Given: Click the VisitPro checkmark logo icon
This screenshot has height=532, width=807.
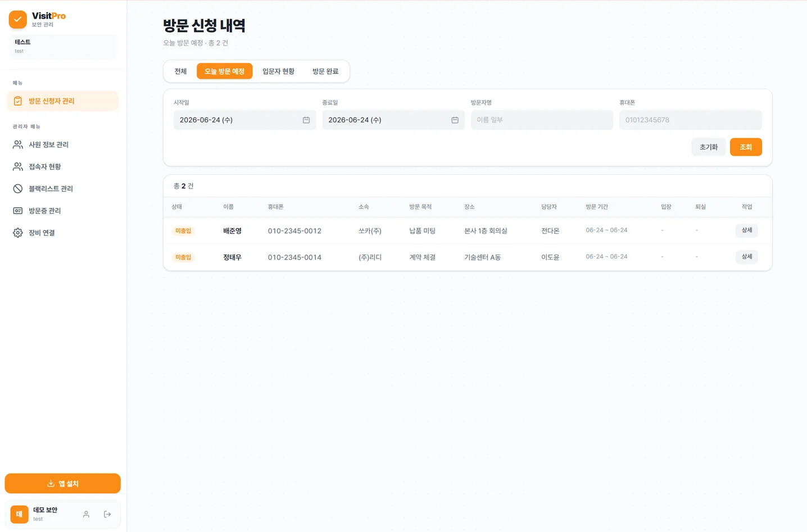Looking at the screenshot, I should [x=18, y=20].
